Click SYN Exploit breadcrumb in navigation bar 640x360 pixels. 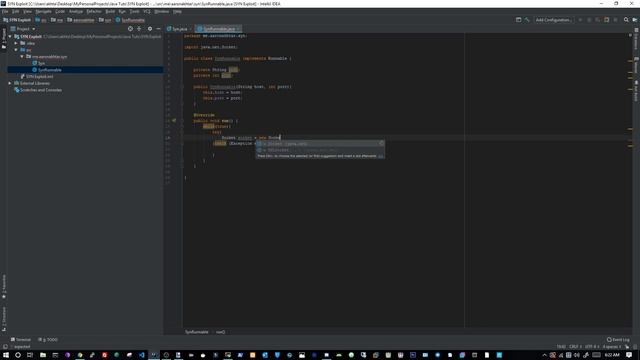(x=17, y=20)
